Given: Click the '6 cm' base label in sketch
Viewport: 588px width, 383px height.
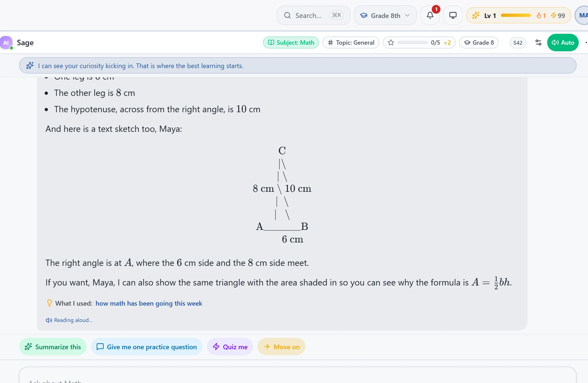Looking at the screenshot, I should [x=293, y=239].
